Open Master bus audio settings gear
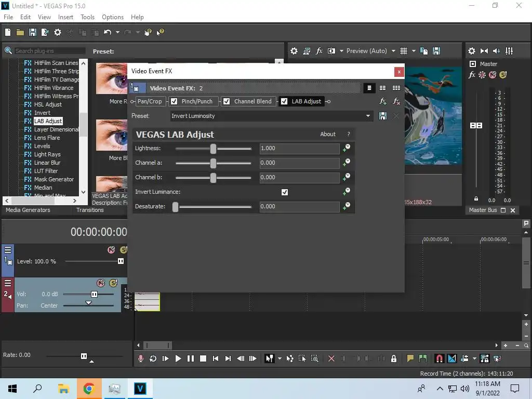The height and width of the screenshot is (399, 532). click(472, 51)
